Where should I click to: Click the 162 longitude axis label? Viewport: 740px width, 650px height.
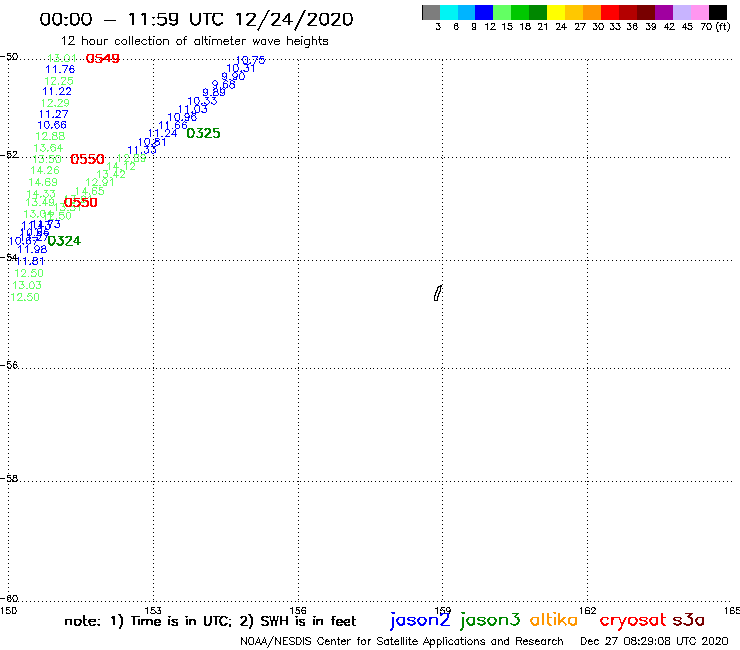pos(588,611)
